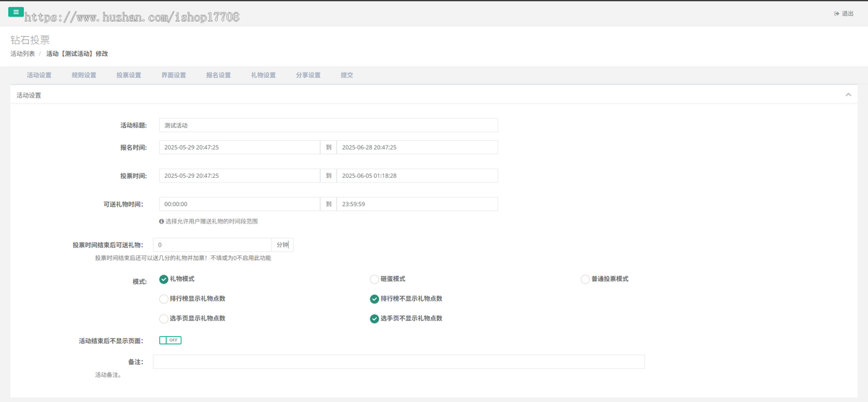Switch to the 界面设置 tab
The width and height of the screenshot is (868, 402).
[174, 75]
